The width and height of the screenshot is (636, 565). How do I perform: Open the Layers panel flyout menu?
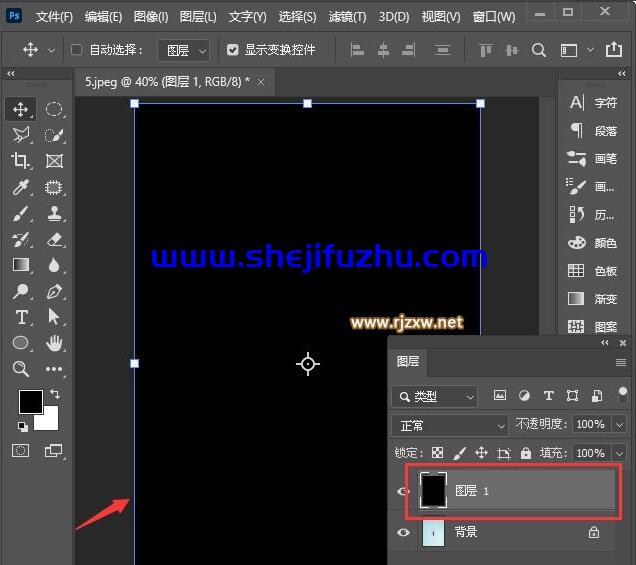621,362
